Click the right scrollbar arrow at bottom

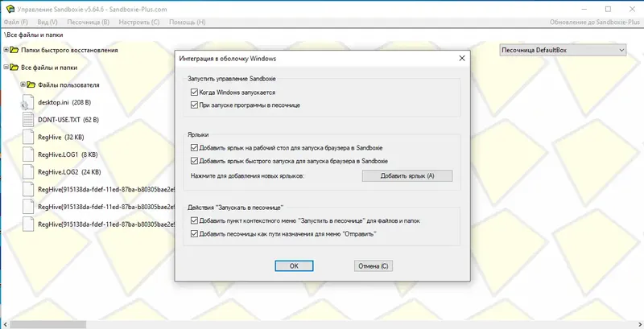[x=639, y=324]
